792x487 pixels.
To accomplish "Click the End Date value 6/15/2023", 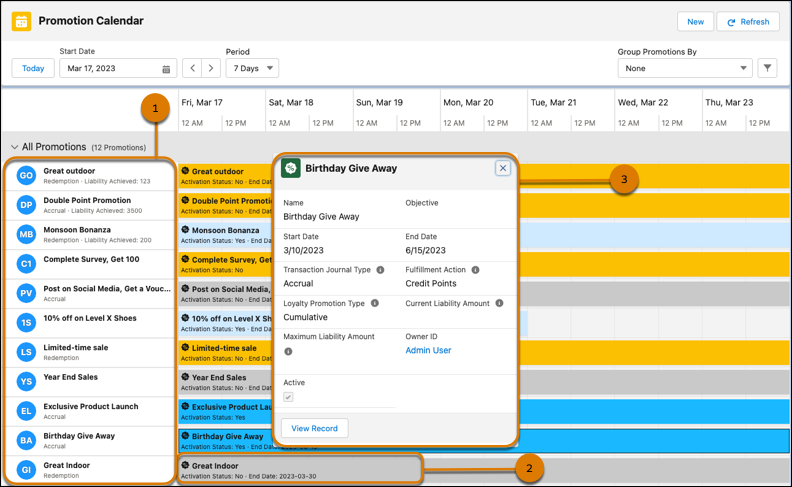I will [x=425, y=250].
